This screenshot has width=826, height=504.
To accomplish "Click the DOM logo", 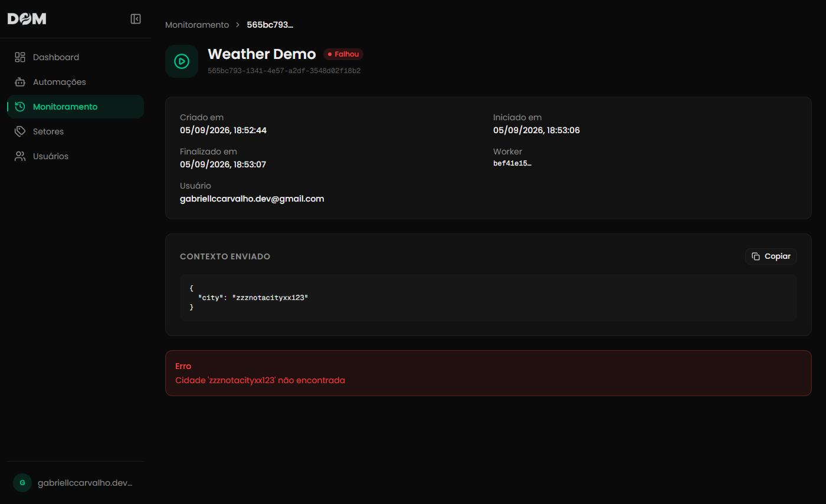I will pyautogui.click(x=27, y=19).
